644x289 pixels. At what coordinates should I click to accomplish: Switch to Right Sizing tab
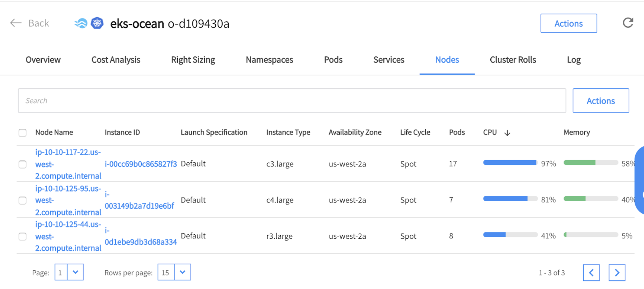pyautogui.click(x=193, y=60)
